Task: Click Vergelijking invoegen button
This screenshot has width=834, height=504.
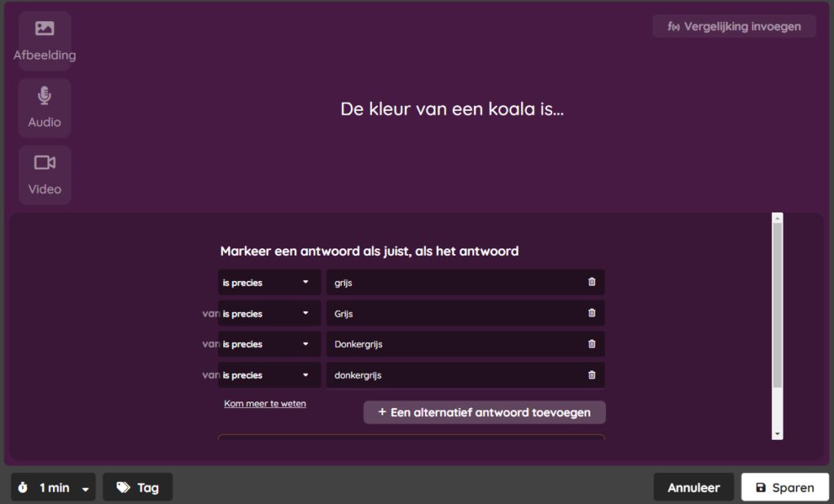Action: pyautogui.click(x=734, y=26)
